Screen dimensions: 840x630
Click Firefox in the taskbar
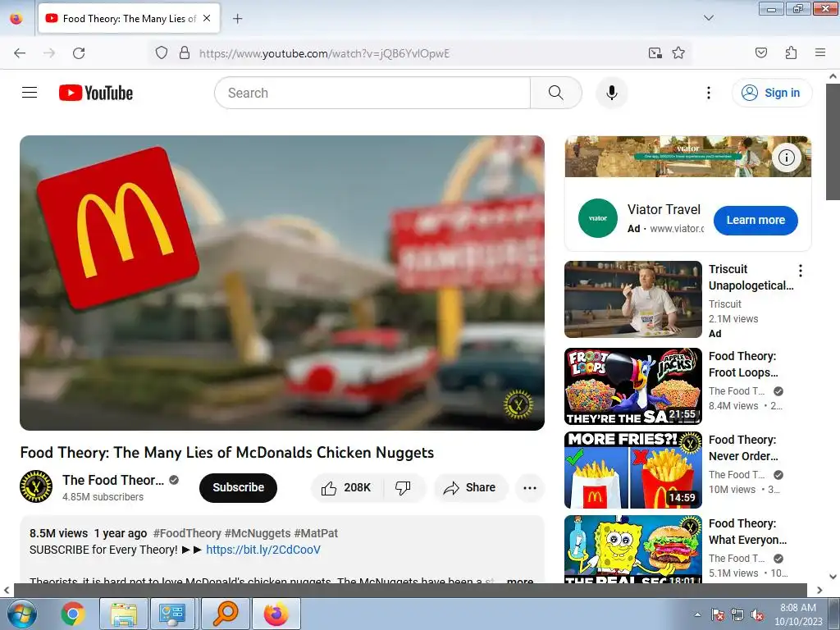coord(276,614)
